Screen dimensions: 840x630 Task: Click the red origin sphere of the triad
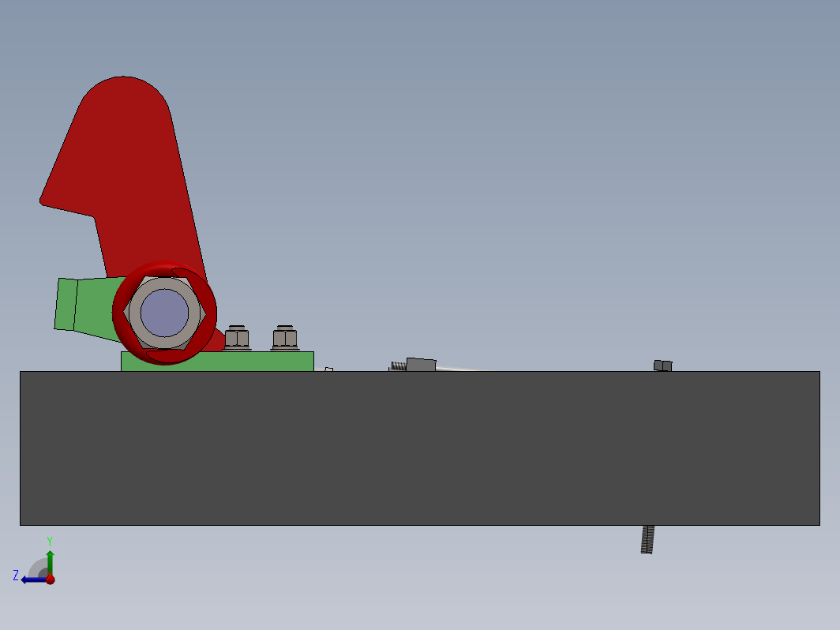[x=51, y=579]
